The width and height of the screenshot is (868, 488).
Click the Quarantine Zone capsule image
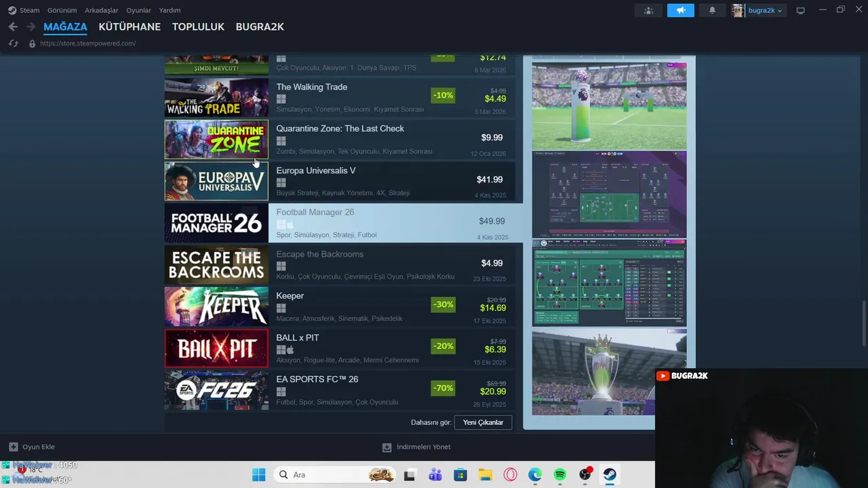coord(216,140)
